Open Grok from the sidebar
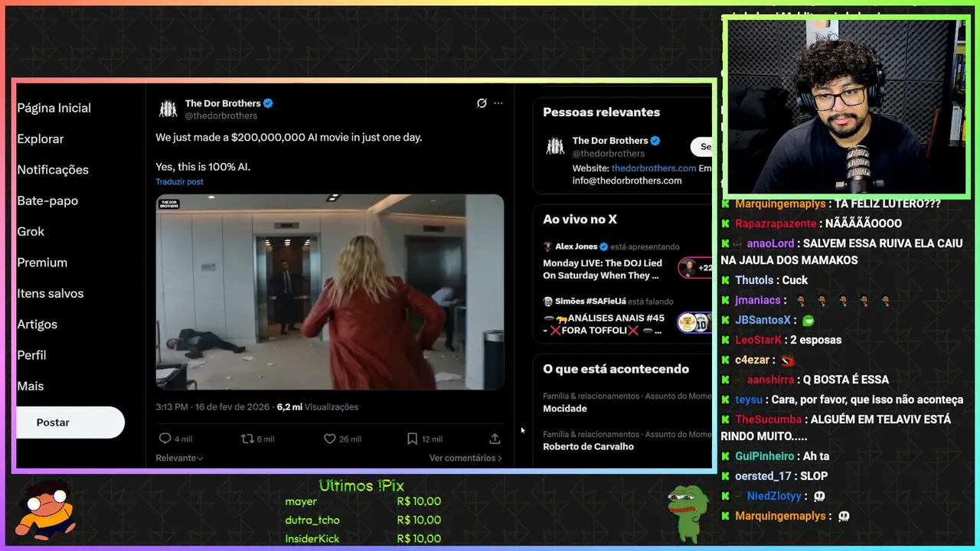980x551 pixels. [31, 231]
